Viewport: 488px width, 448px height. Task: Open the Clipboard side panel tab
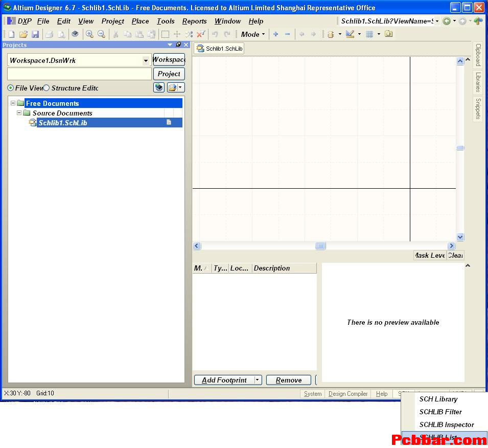click(x=478, y=55)
